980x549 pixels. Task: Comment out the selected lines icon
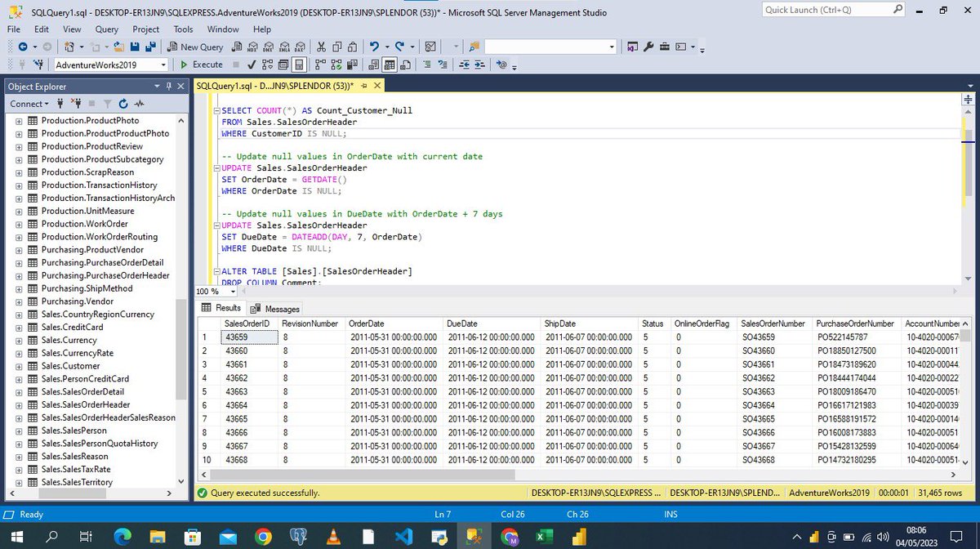pos(427,65)
